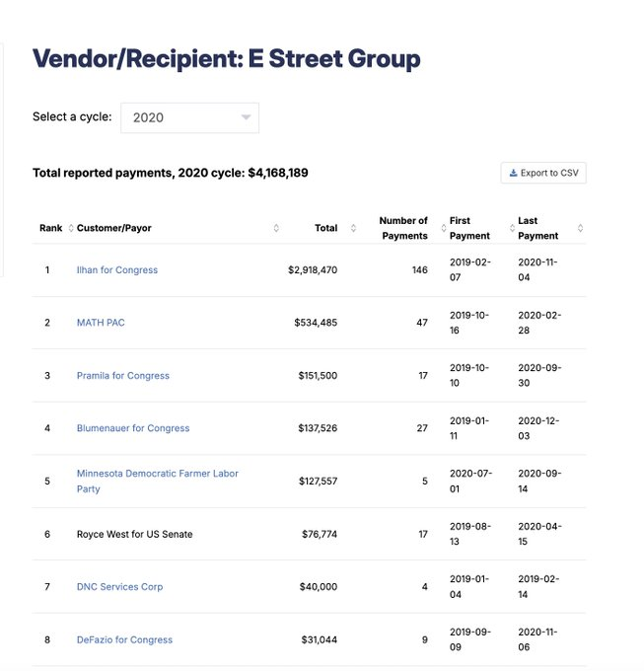Click last payment date 2020-02-28

point(539,323)
